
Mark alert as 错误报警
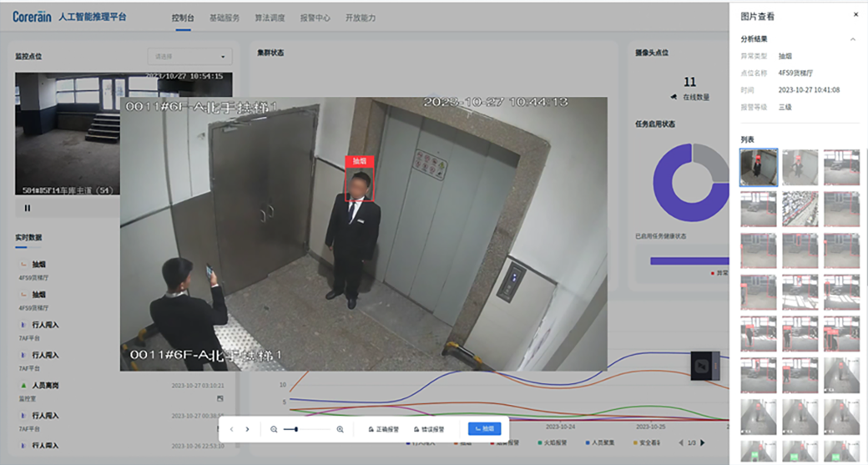[x=429, y=429]
